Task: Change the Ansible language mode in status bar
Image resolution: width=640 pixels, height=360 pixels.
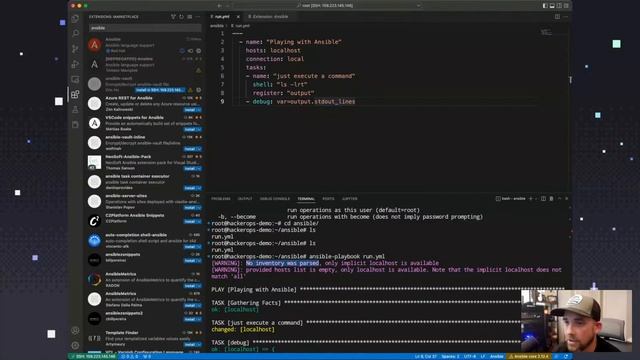Action: pyautogui.click(x=496, y=357)
